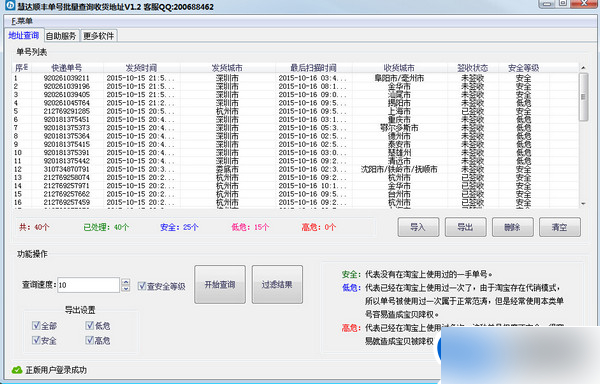Screen dimensions: 600x384
Task: Click the green cloud login status icon
Action: pos(17,370)
